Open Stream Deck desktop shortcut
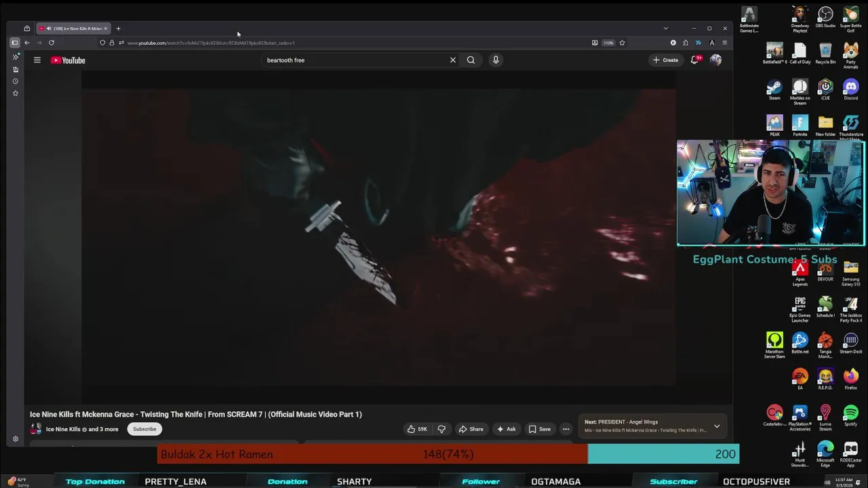 point(851,343)
